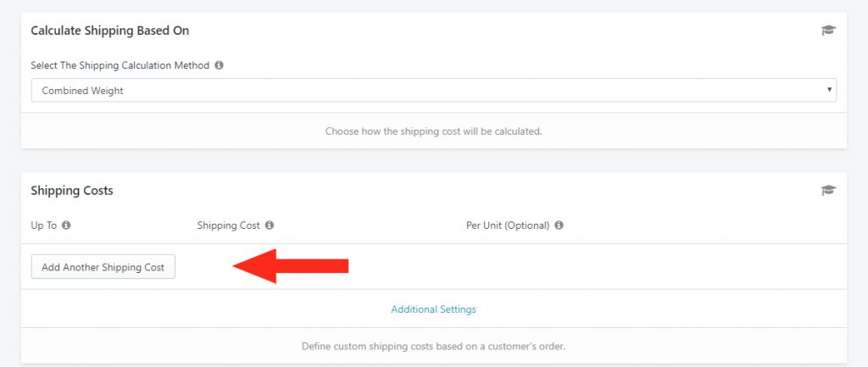Click the Shipping Costs panel heading
This screenshot has height=367, width=868.
click(72, 191)
